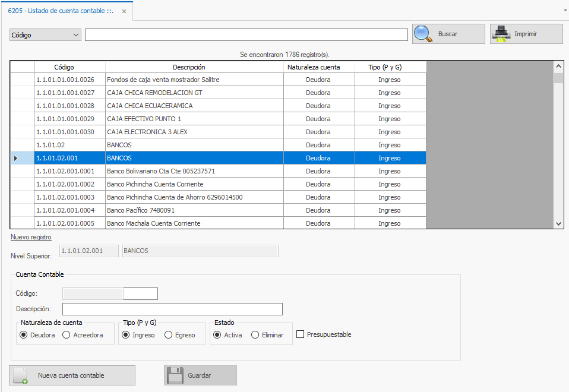This screenshot has width=569, height=392.
Task: Sort by the Descripción column header
Action: (x=194, y=67)
